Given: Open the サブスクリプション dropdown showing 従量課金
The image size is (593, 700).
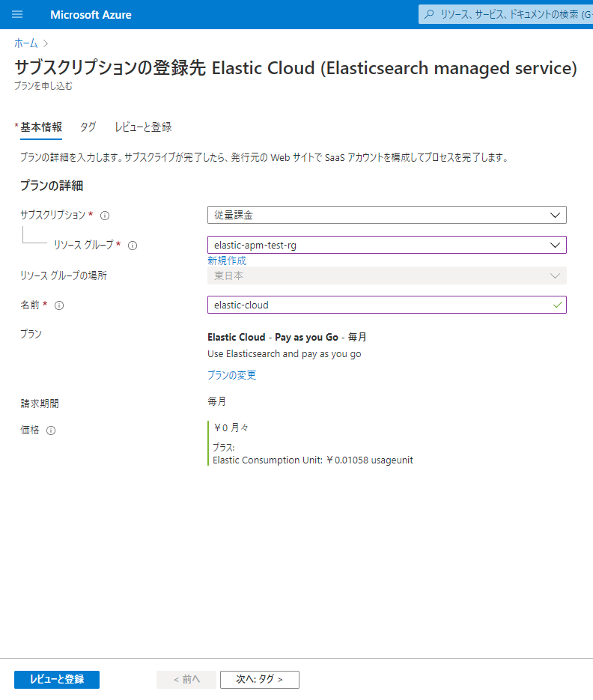Looking at the screenshot, I should 386,215.
